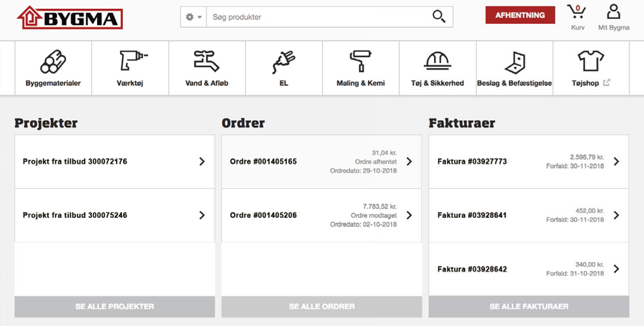This screenshot has height=326, width=644.
Task: Open the Vand & Afløb faucet category
Action: (207, 62)
